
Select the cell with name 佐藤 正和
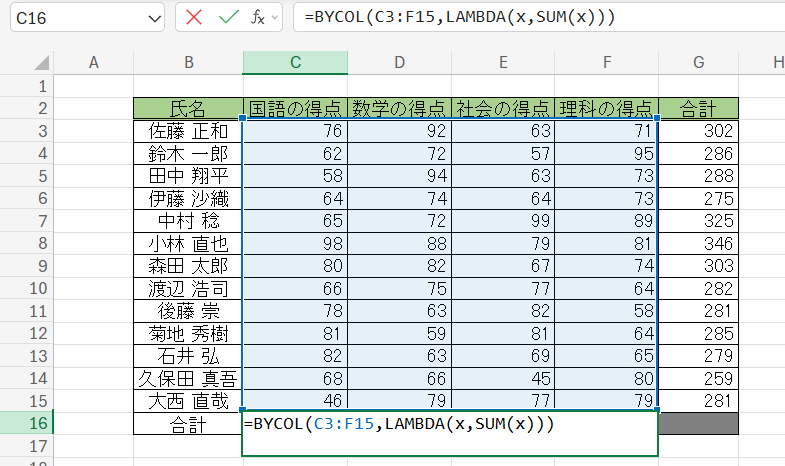[x=188, y=131]
